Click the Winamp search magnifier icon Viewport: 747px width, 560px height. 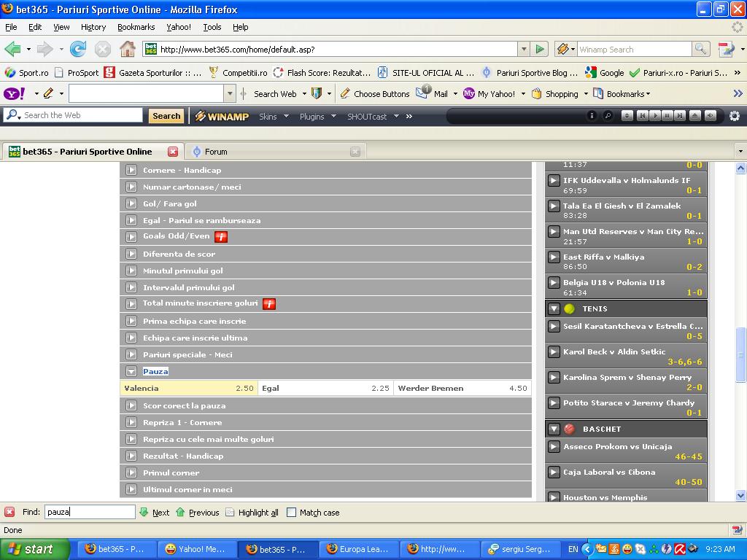[700, 49]
